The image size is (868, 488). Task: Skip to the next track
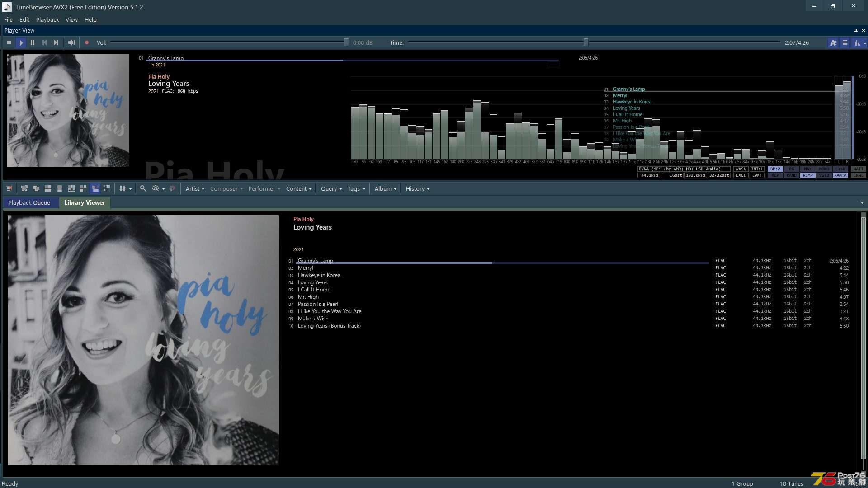tap(56, 42)
